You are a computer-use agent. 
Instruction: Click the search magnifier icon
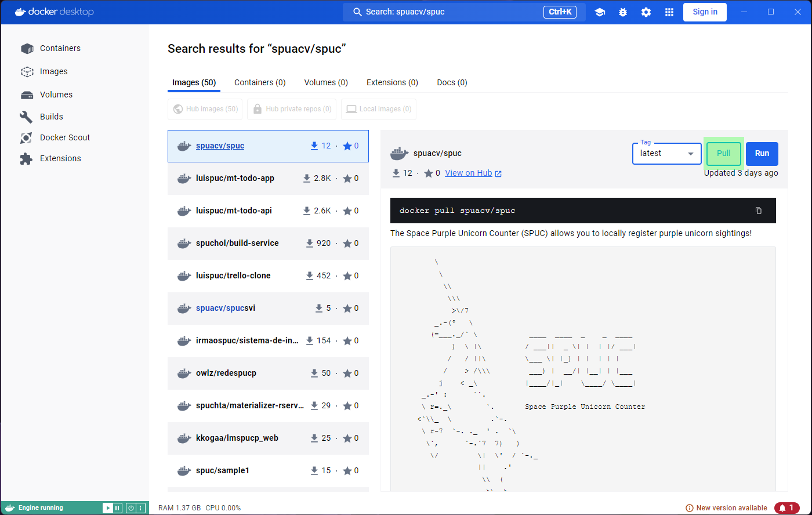(x=357, y=12)
